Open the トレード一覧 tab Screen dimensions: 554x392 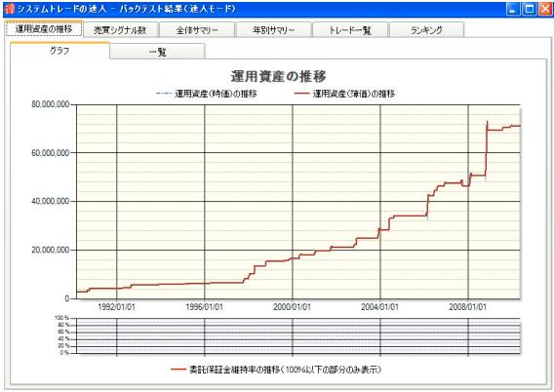pos(350,30)
